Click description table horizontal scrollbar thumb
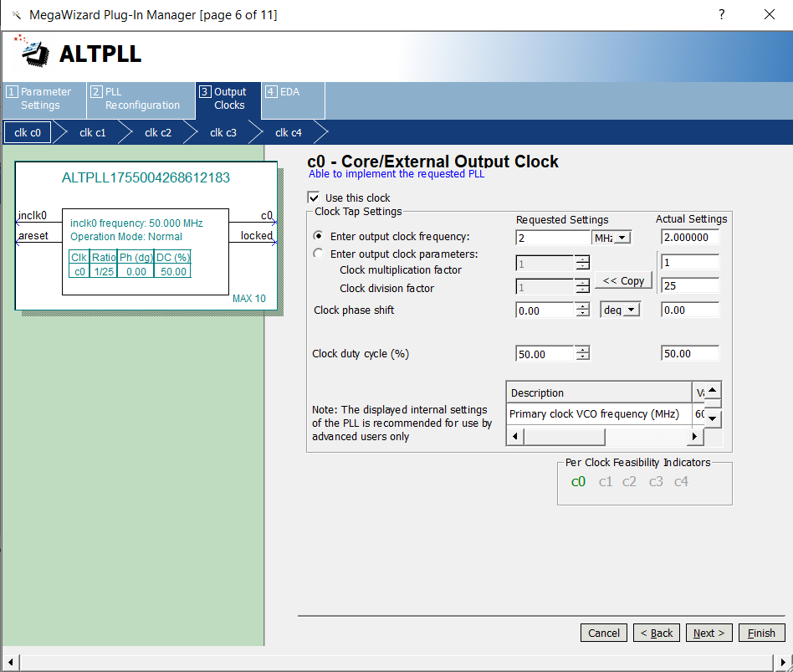Screen dimensions: 793x672 pyautogui.click(x=565, y=436)
